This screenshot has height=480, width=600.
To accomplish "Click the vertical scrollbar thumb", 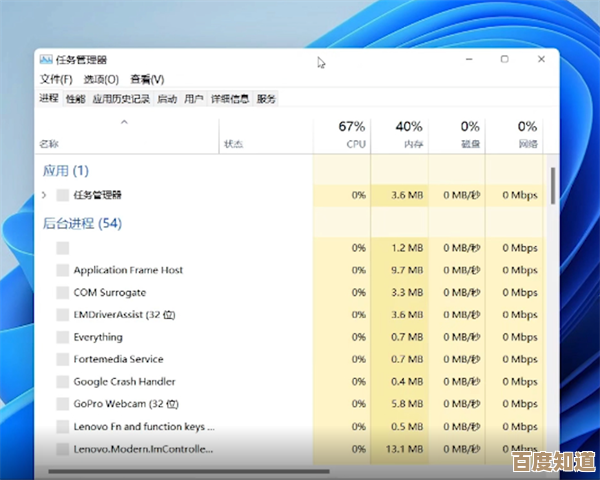I will point(553,185).
